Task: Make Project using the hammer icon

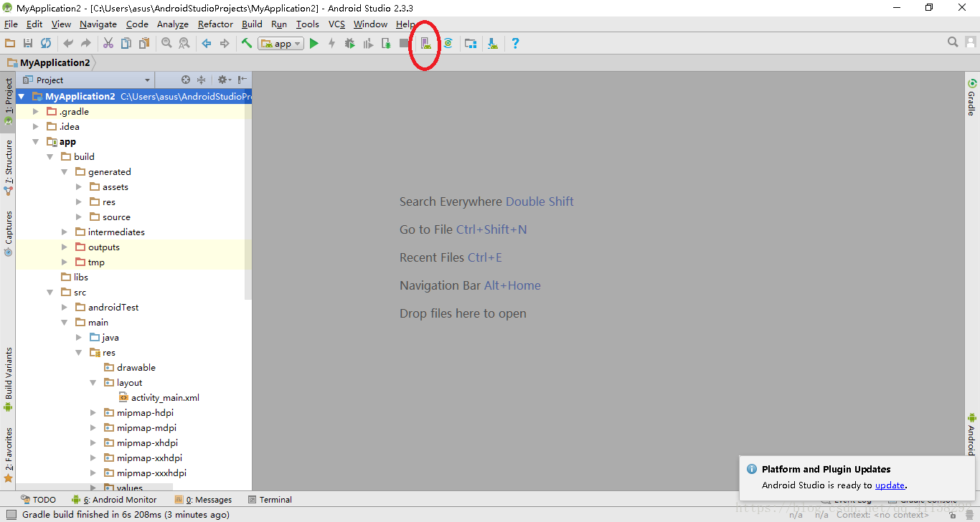Action: coord(247,43)
